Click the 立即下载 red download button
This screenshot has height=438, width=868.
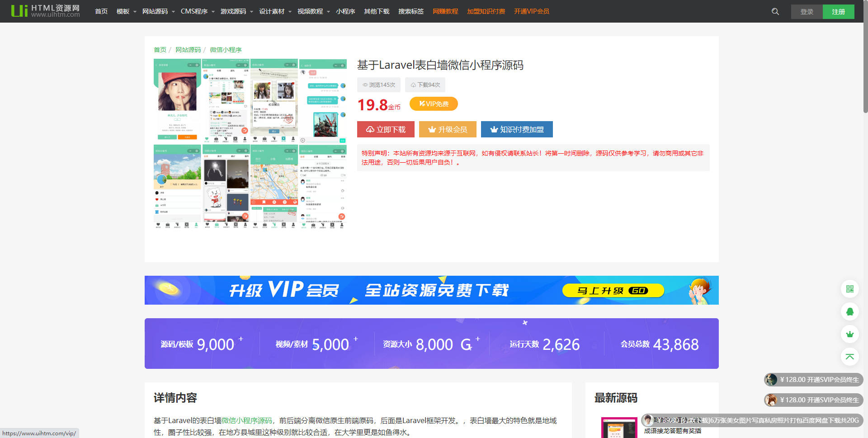click(x=386, y=129)
